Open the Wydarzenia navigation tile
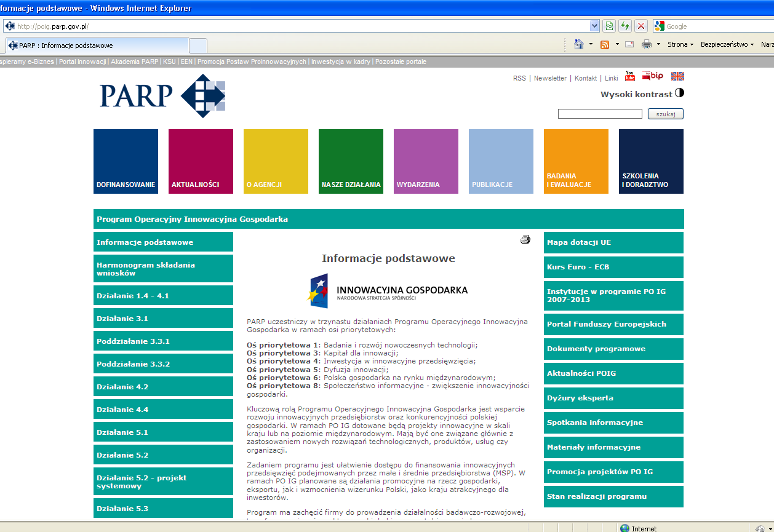The height and width of the screenshot is (532, 774). (426, 161)
